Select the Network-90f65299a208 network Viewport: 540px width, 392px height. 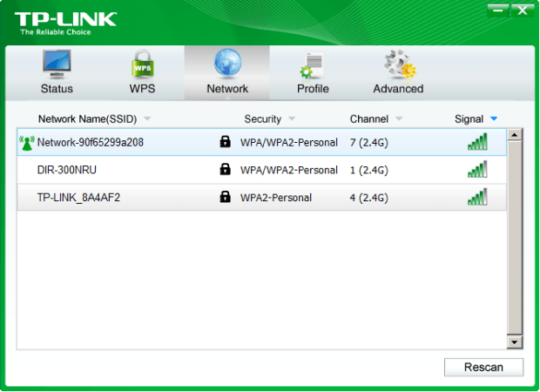(x=262, y=142)
